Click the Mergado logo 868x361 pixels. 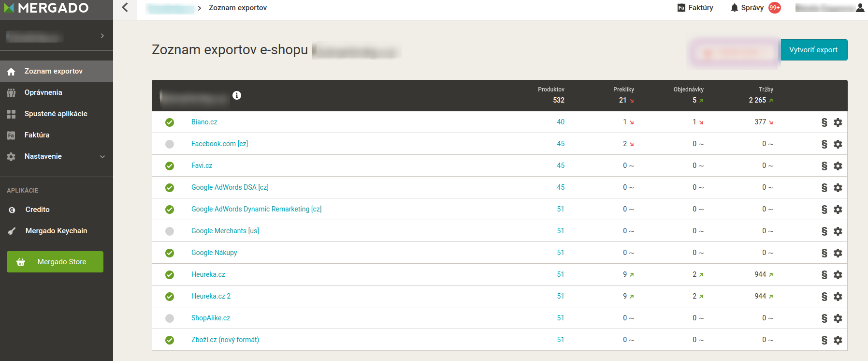[x=46, y=8]
